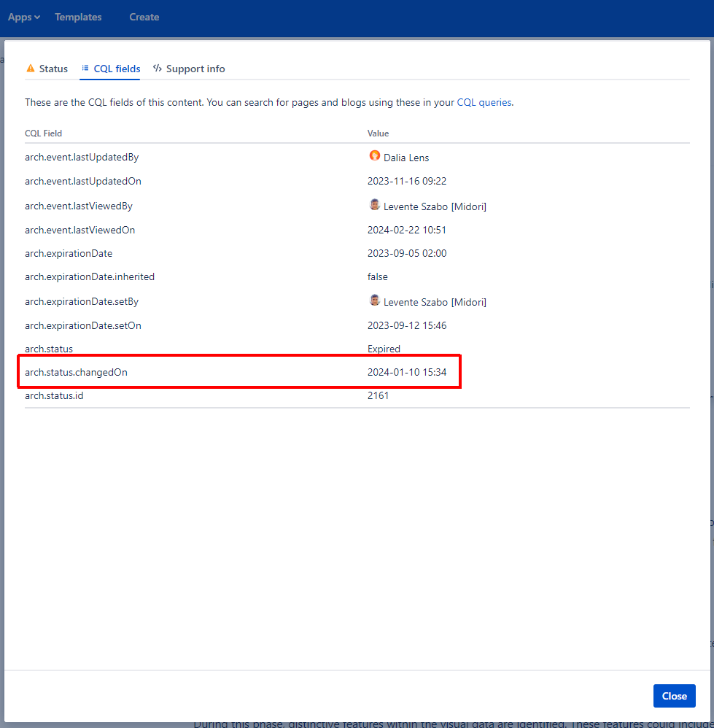714x728 pixels.
Task: Select the CQL fields tab
Action: tap(110, 69)
